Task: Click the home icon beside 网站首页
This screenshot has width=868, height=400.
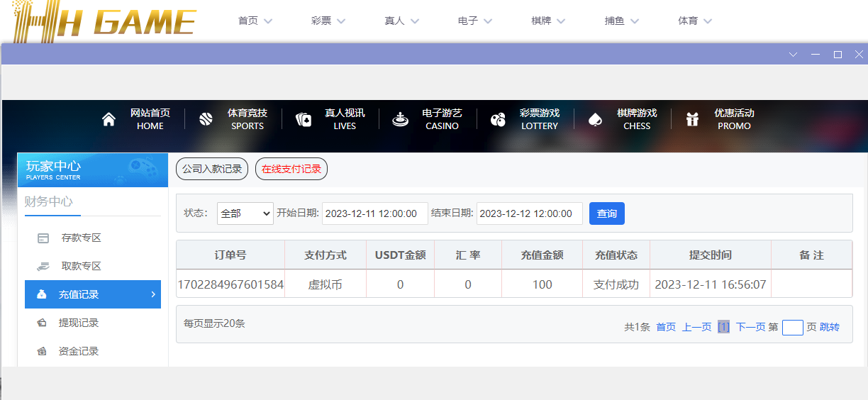Action: (108, 119)
